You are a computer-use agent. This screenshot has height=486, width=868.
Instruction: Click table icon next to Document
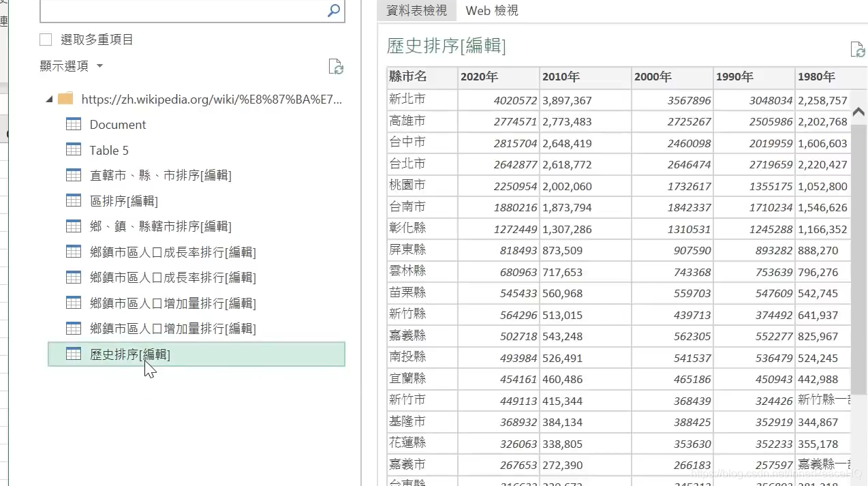[74, 124]
